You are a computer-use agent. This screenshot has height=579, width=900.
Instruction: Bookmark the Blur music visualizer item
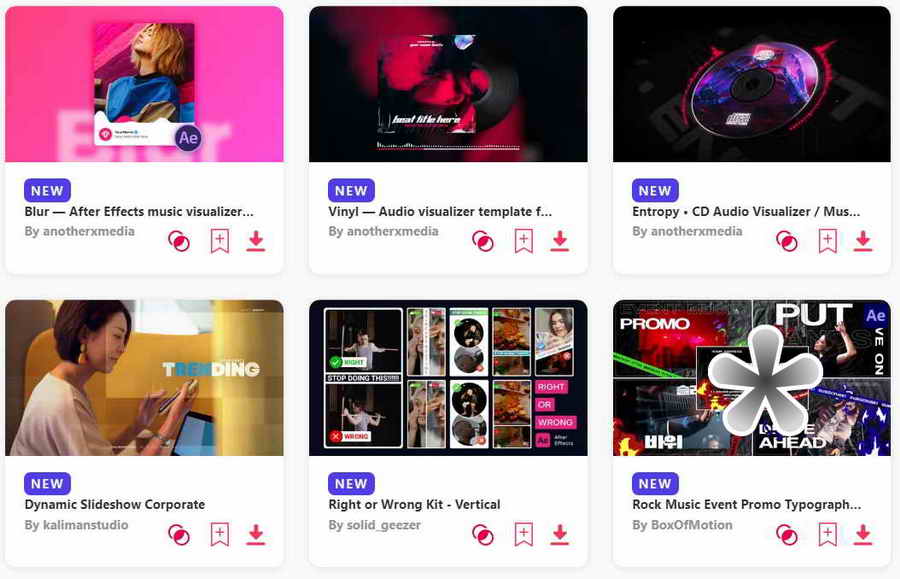click(219, 241)
